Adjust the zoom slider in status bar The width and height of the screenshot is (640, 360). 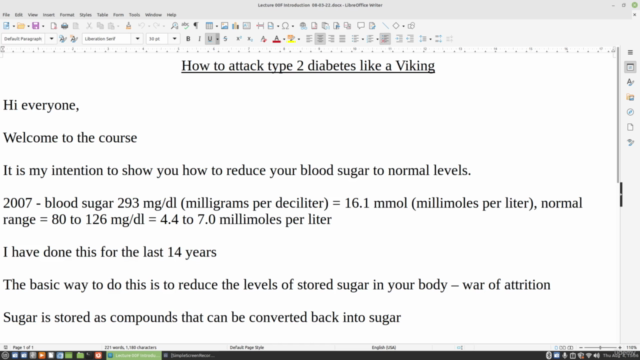click(x=600, y=347)
